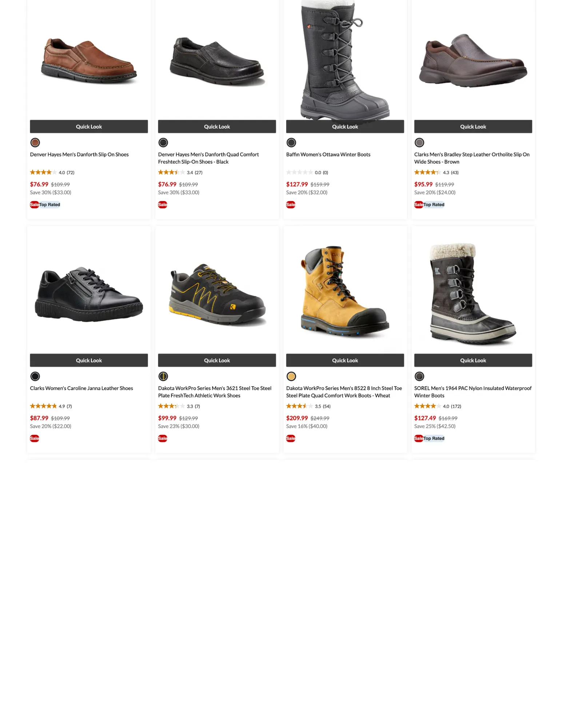Click Sale badge on Baffin Ottawa boots

(291, 205)
